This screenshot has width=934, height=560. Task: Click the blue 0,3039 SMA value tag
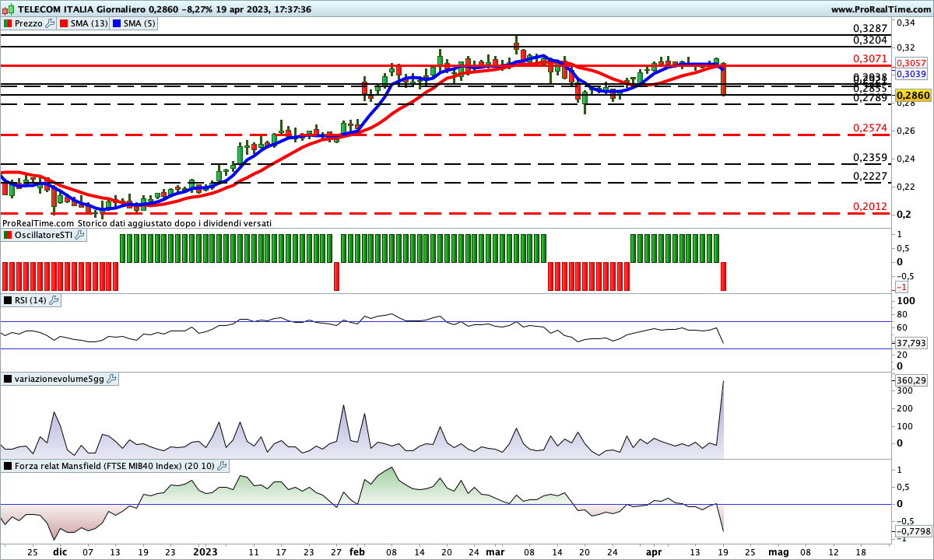911,74
